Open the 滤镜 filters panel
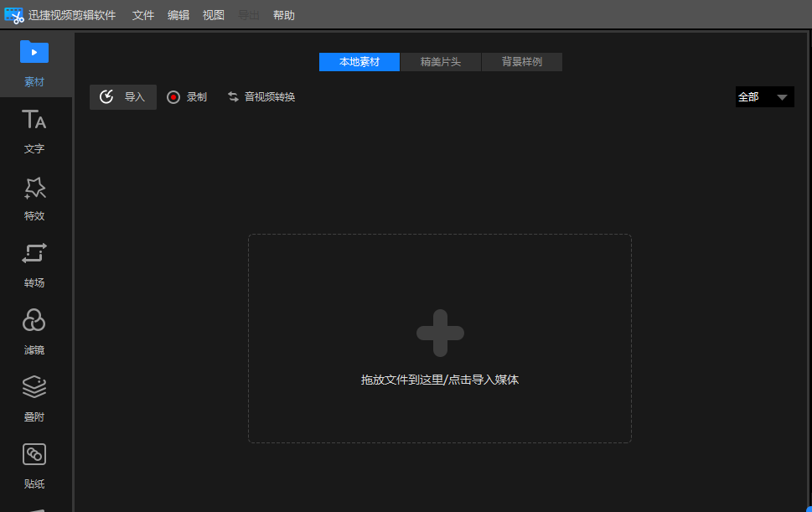Viewport: 812px width, 512px height. tap(34, 333)
